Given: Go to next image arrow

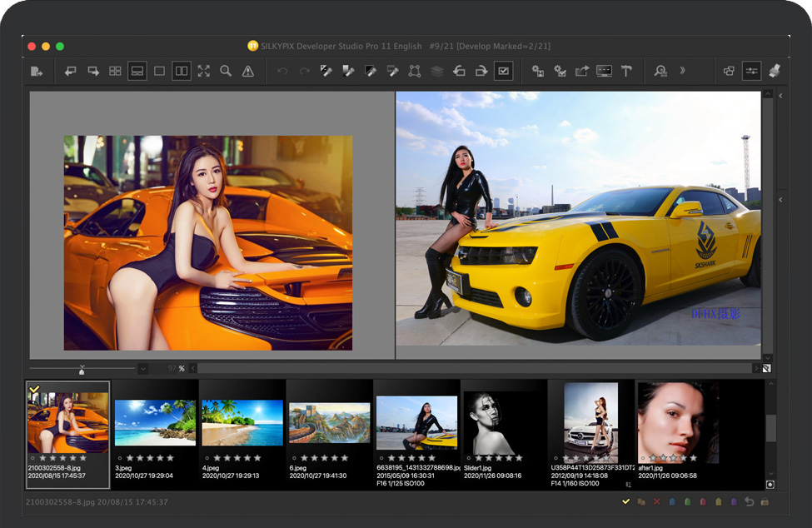Looking at the screenshot, I should tap(93, 72).
